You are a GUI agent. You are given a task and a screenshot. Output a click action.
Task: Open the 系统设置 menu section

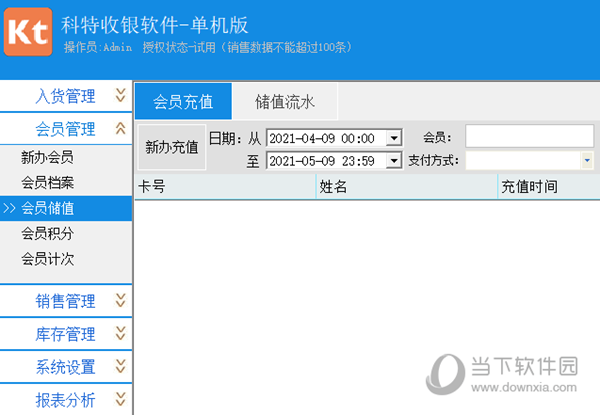66,366
